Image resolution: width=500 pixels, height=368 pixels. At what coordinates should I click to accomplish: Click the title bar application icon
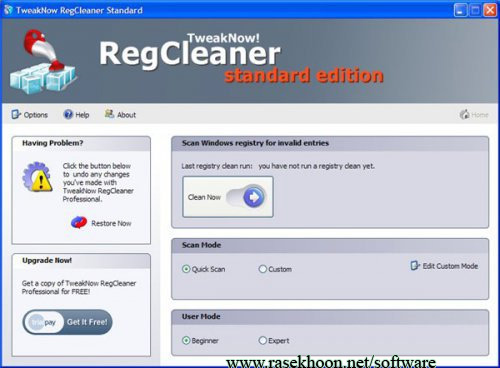coord(8,10)
